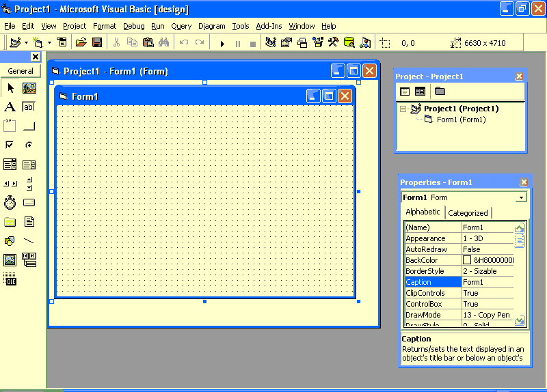The width and height of the screenshot is (547, 392).
Task: Select the Pointer tool in toolbox
Action: coord(10,88)
